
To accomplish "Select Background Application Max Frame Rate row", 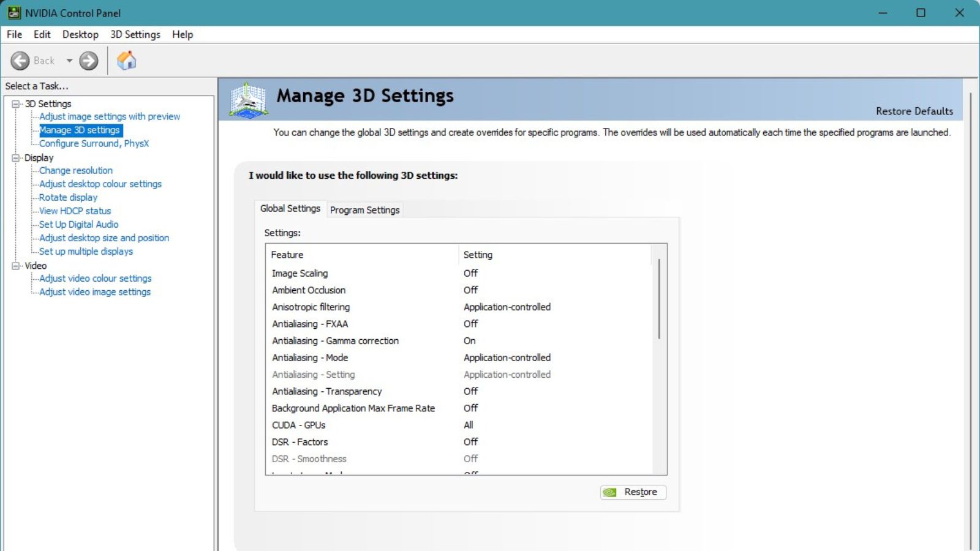I will (x=459, y=408).
